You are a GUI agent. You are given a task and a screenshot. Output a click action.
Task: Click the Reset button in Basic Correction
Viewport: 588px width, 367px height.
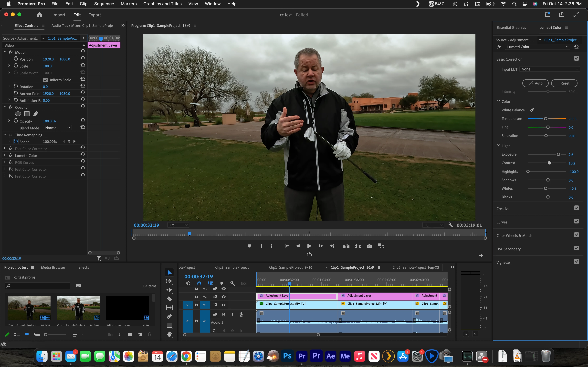click(x=564, y=83)
